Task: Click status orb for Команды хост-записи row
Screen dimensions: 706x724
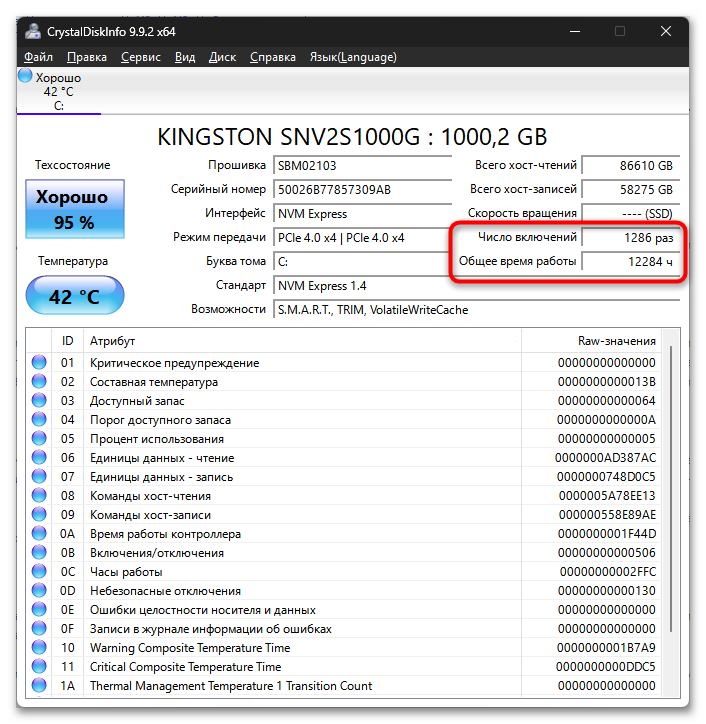Action: pos(39,514)
